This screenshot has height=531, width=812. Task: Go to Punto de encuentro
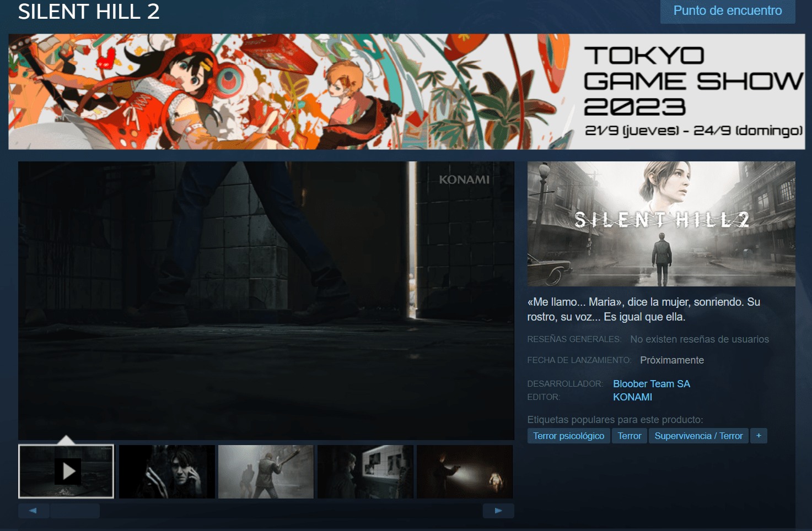tap(727, 11)
